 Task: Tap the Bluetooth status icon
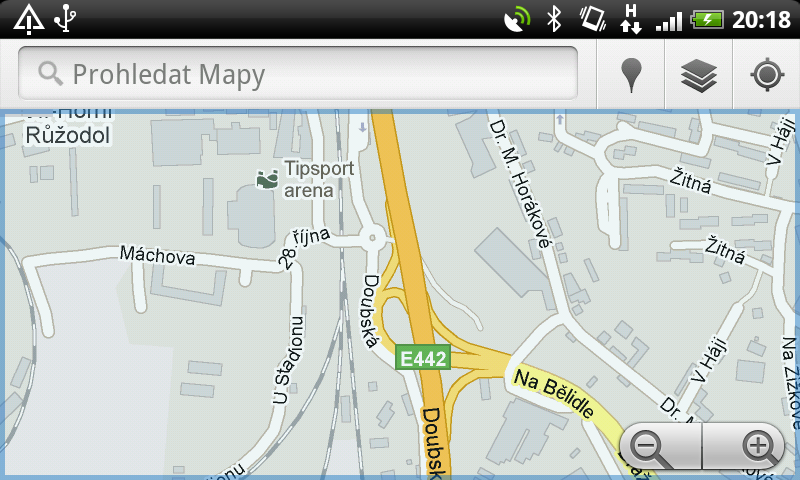tap(554, 19)
